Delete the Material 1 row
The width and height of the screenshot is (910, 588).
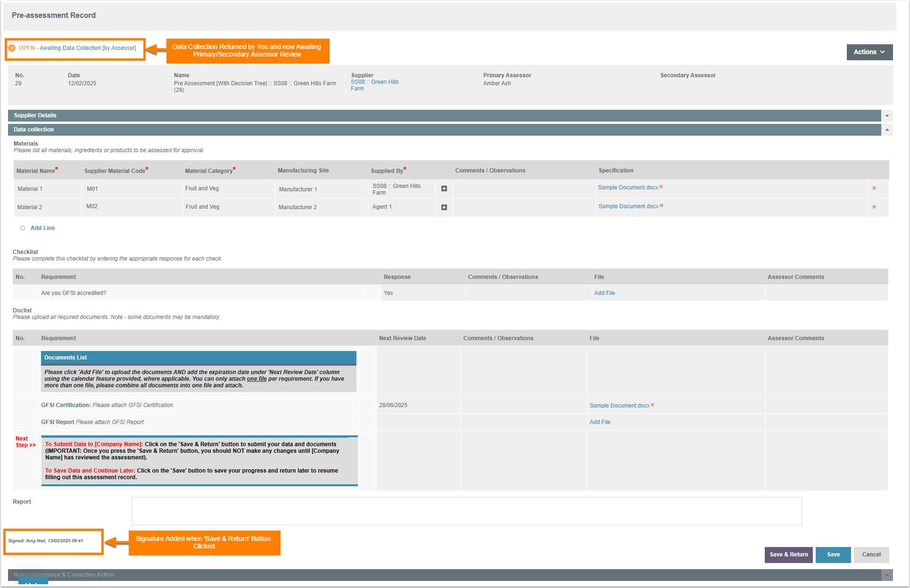[x=874, y=188]
